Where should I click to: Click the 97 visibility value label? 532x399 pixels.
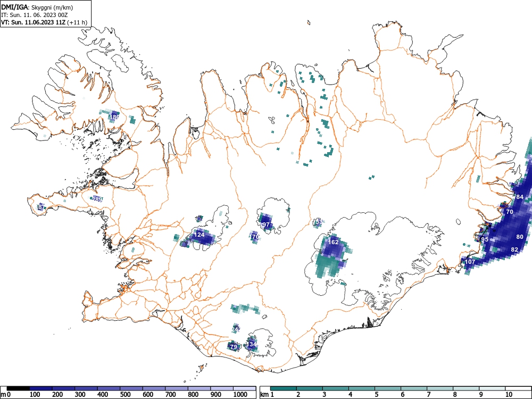click(x=266, y=225)
